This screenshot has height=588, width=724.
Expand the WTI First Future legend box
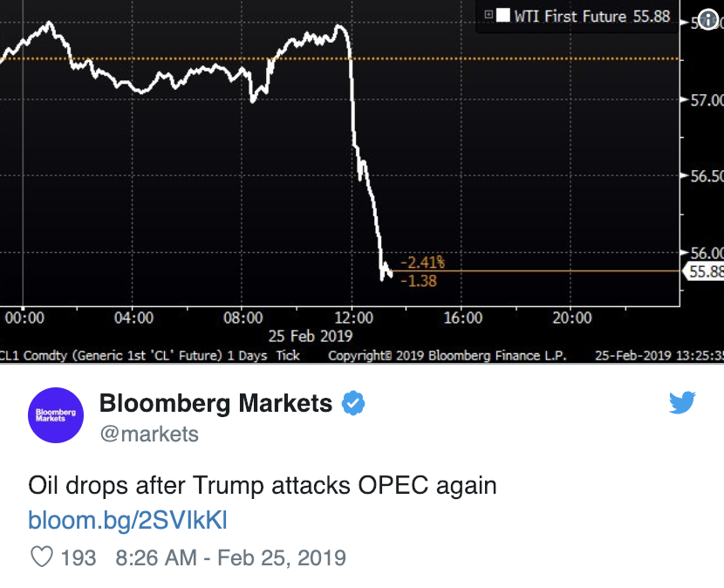point(488,15)
